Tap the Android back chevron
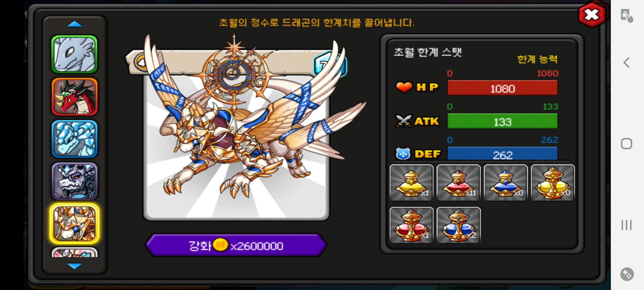This screenshot has width=644, height=290. tap(626, 63)
